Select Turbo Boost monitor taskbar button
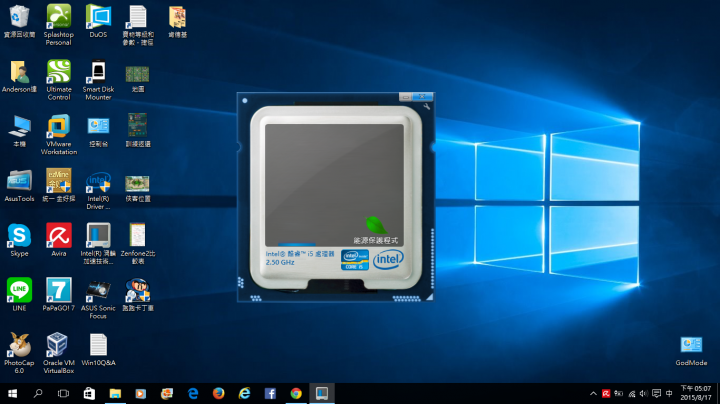 [x=322, y=393]
